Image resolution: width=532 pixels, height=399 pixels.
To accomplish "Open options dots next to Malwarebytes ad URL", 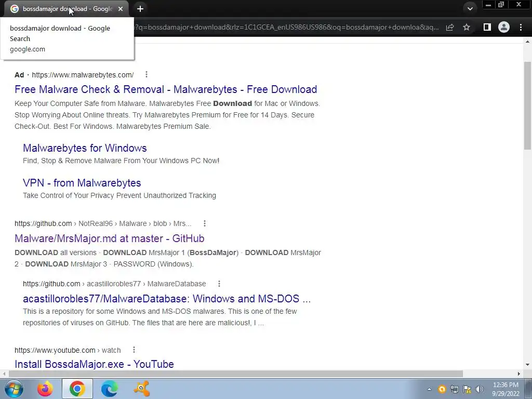I will tap(146, 74).
